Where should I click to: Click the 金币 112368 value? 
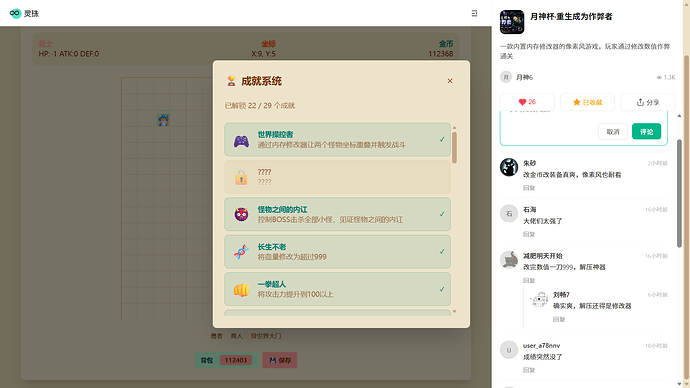click(440, 54)
